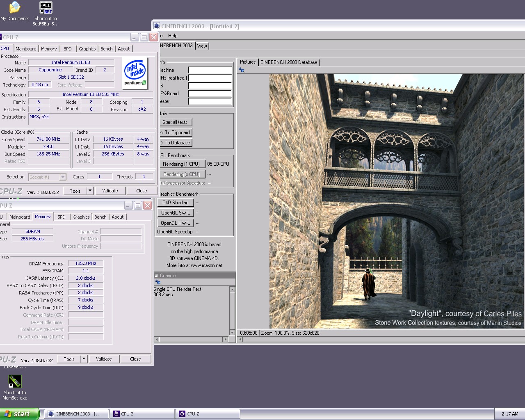Click the Windows start button
The width and height of the screenshot is (525, 420).
[20, 414]
